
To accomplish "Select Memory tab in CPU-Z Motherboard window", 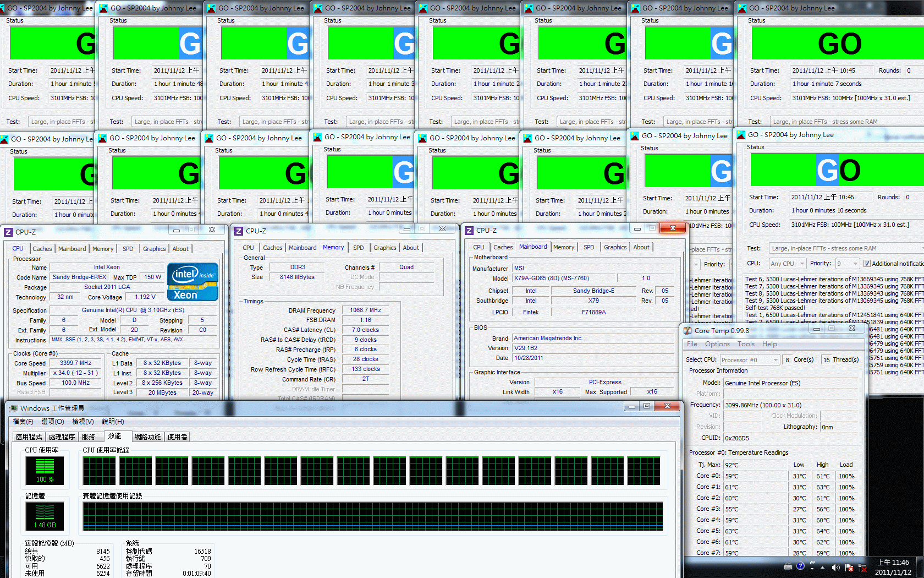I will coord(564,247).
